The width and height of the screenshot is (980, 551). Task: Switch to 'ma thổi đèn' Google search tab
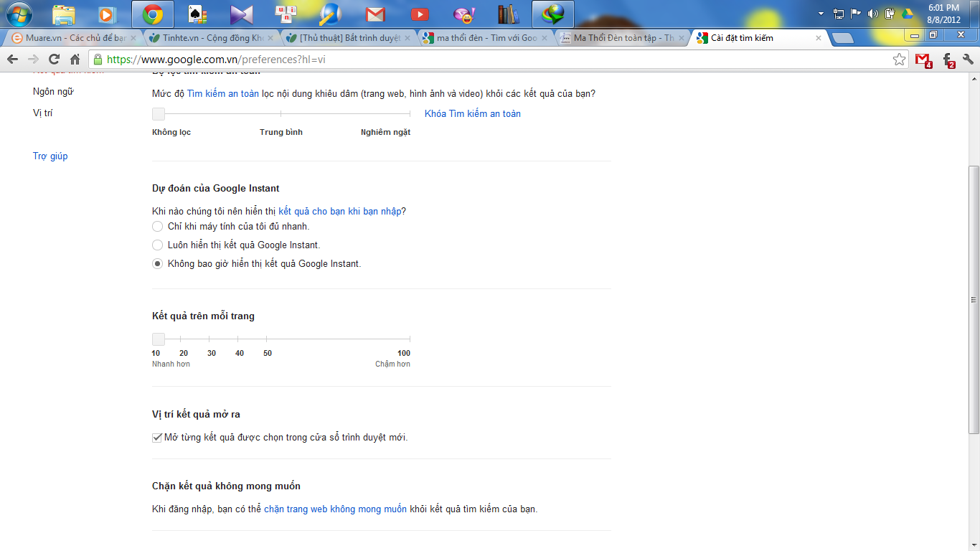click(482, 38)
